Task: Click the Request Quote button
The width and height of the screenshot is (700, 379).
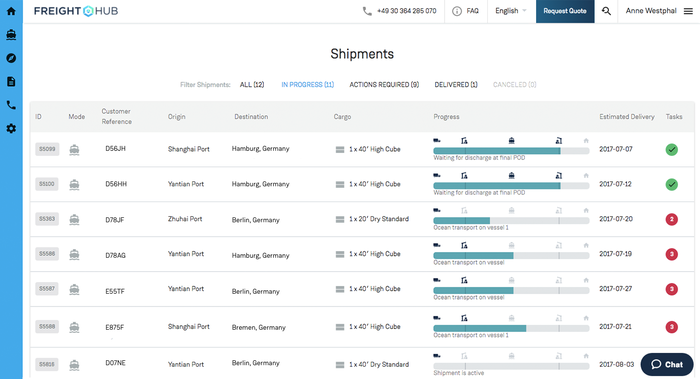Action: [x=565, y=11]
